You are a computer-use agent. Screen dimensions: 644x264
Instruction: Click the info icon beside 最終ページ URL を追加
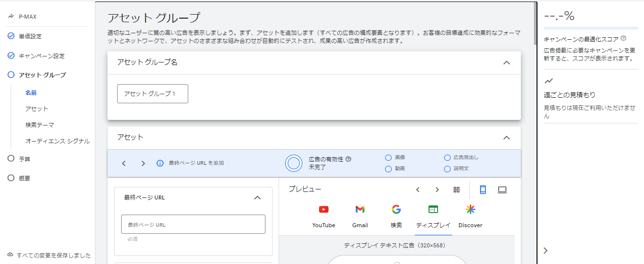point(160,163)
